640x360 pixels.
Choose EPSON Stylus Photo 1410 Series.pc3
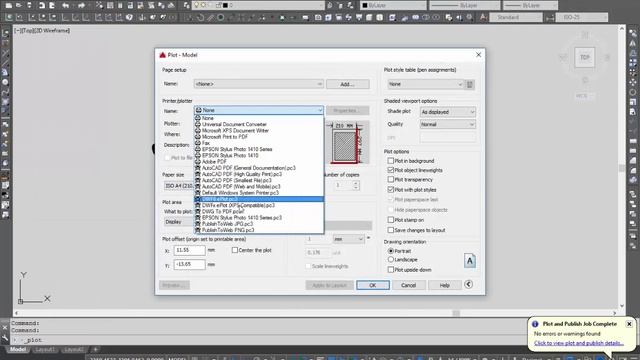tap(242, 218)
